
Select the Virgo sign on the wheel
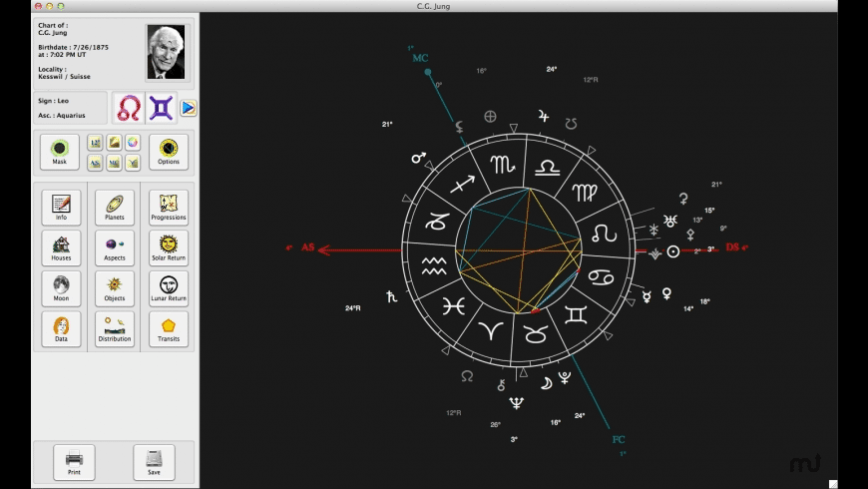click(x=585, y=193)
